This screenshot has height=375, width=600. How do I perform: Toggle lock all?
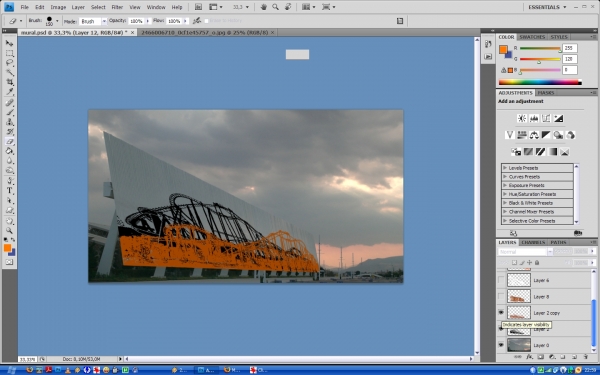(537, 262)
